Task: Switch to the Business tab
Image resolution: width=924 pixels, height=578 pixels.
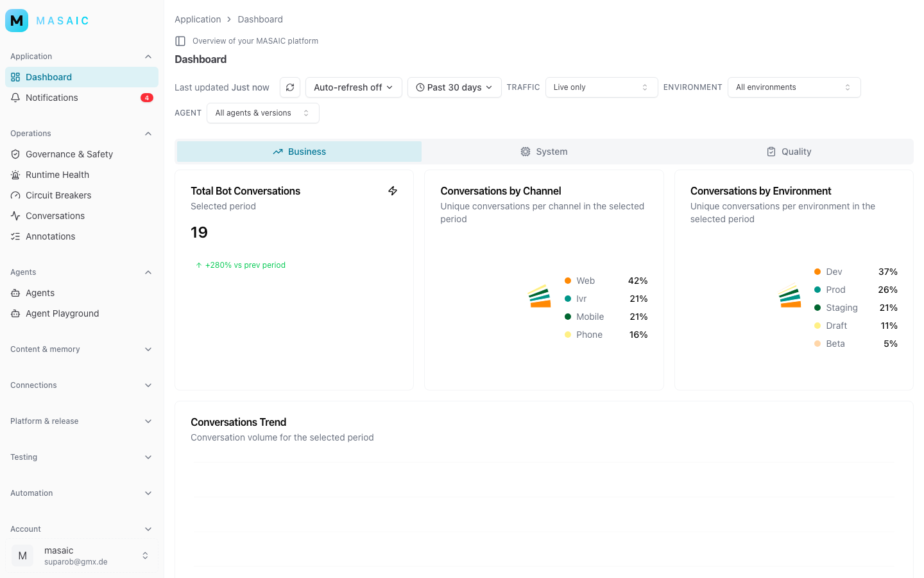Action: pos(299,152)
